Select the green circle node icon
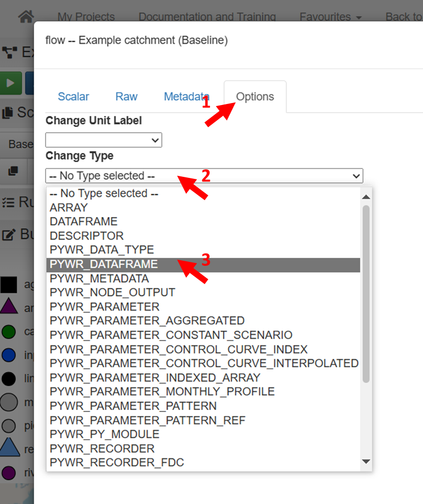Image resolution: width=423 pixels, height=504 pixels. click(9, 332)
